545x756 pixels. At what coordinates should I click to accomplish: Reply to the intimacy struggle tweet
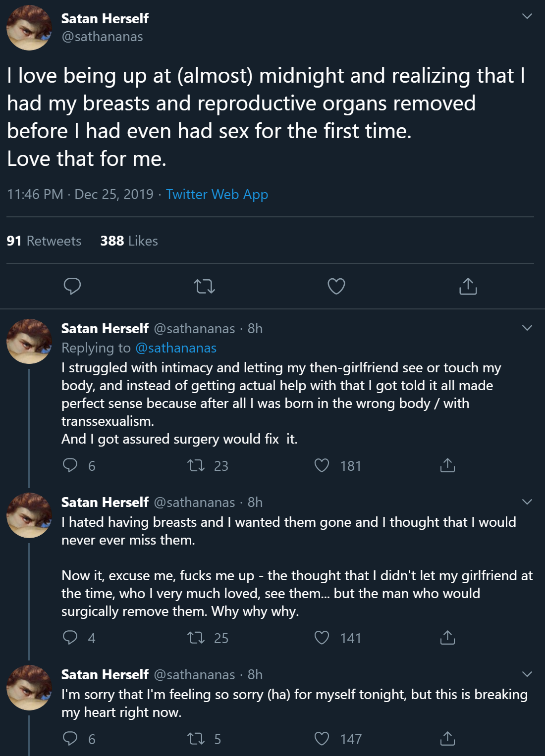(70, 465)
